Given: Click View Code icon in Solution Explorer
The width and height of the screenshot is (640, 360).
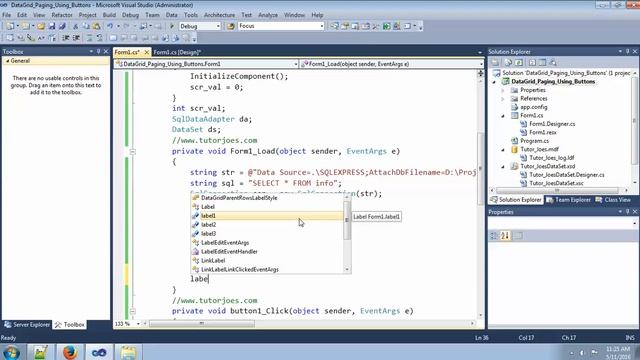Looking at the screenshot, I should [x=532, y=62].
